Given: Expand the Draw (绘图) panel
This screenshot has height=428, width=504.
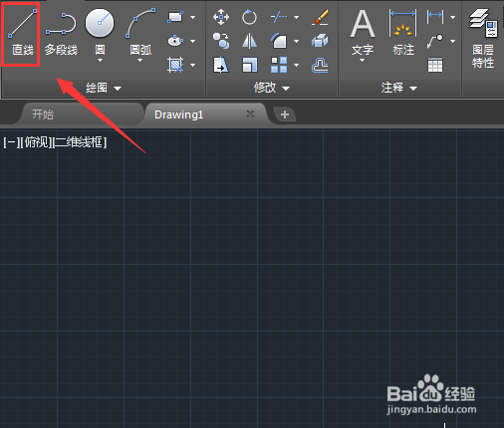Looking at the screenshot, I should coord(104,88).
